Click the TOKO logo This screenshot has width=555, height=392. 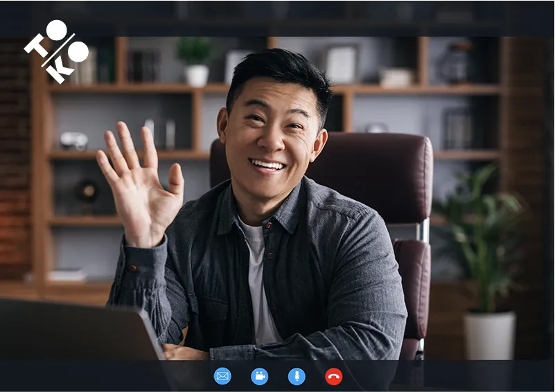(56, 51)
